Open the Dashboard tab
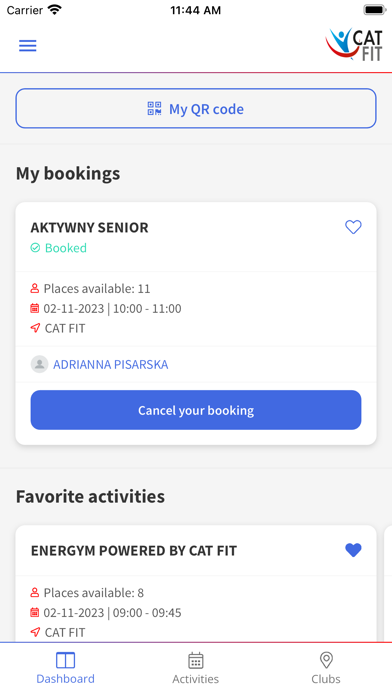392x696 pixels. click(x=65, y=668)
